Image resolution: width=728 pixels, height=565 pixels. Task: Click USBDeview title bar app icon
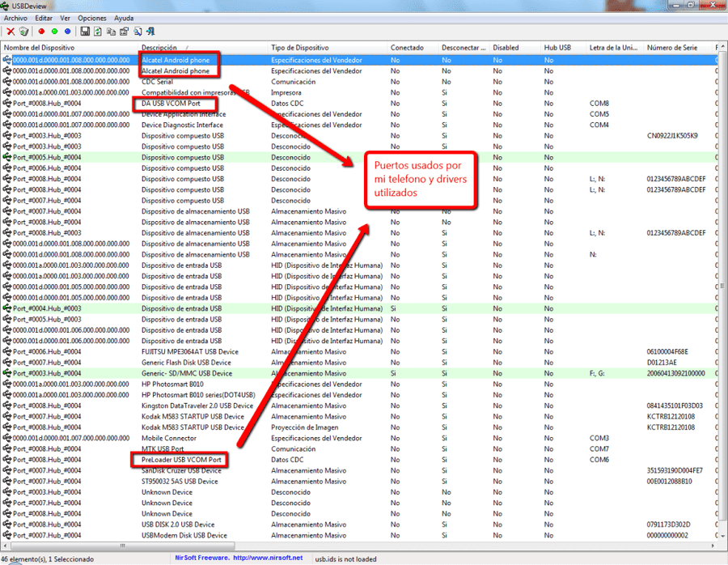pyautogui.click(x=5, y=6)
